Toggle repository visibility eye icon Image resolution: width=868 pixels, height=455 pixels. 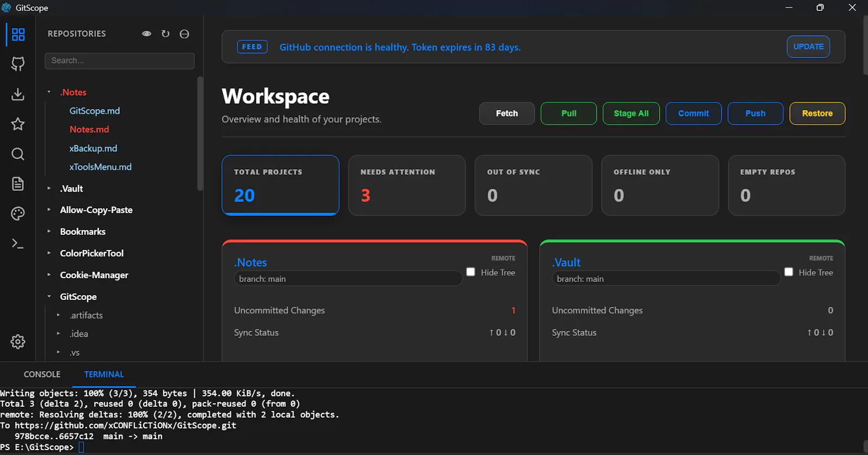[146, 34]
